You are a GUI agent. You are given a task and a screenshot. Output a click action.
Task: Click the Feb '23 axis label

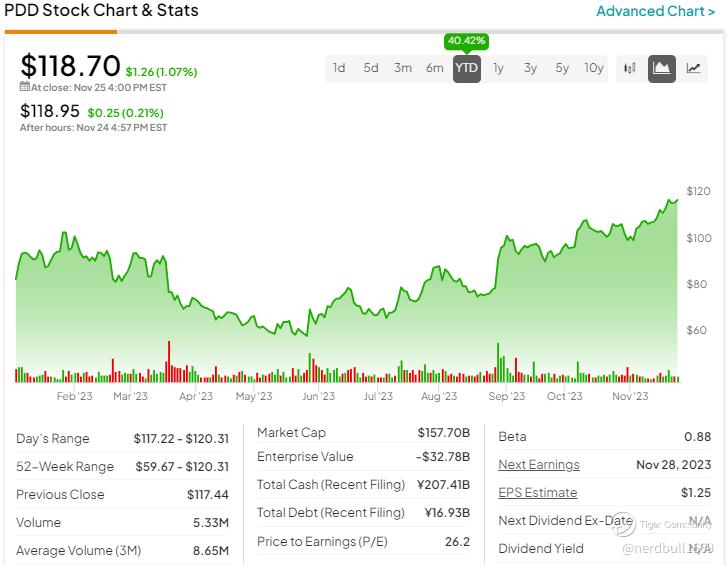pyautogui.click(x=74, y=396)
